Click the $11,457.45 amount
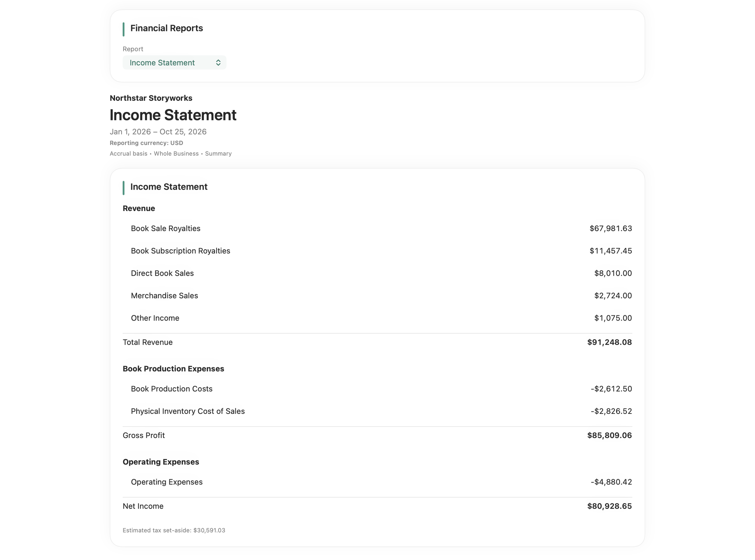755x560 pixels. coord(611,251)
